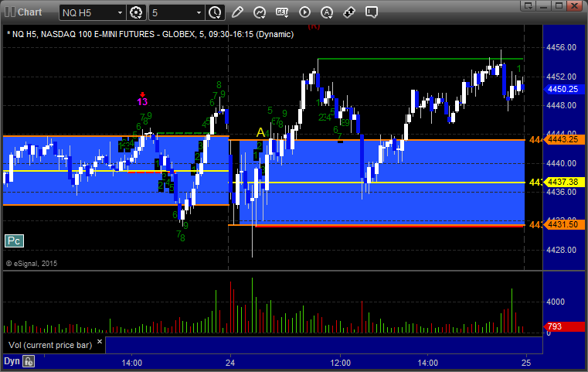
Task: Maximize the chart window
Action: point(559,5)
